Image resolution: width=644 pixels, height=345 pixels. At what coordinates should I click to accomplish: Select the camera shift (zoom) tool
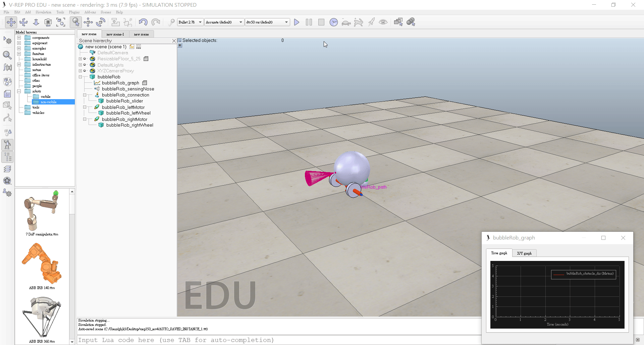tap(36, 22)
